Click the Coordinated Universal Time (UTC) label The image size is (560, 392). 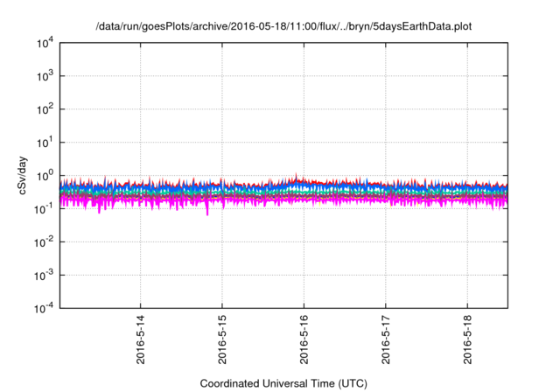pos(283,383)
